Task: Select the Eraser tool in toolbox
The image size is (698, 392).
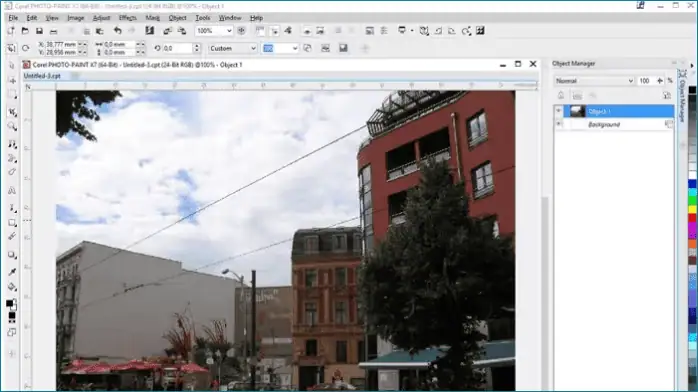Action: click(x=12, y=173)
